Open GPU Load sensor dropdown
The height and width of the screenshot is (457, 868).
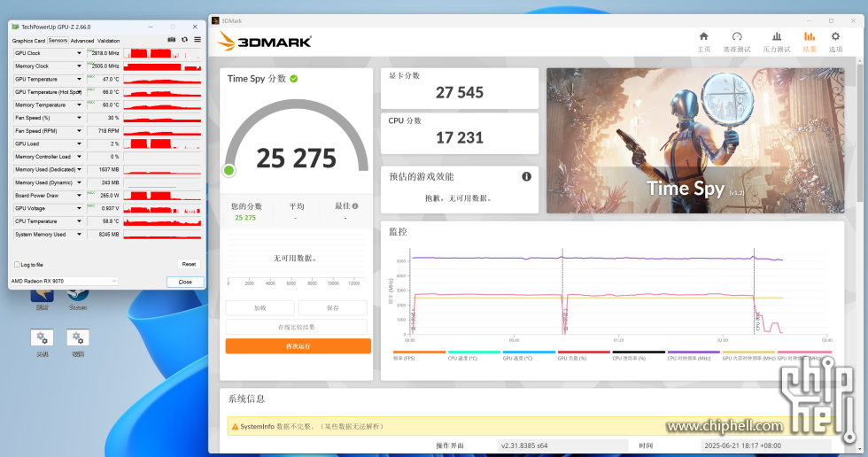pyautogui.click(x=79, y=143)
